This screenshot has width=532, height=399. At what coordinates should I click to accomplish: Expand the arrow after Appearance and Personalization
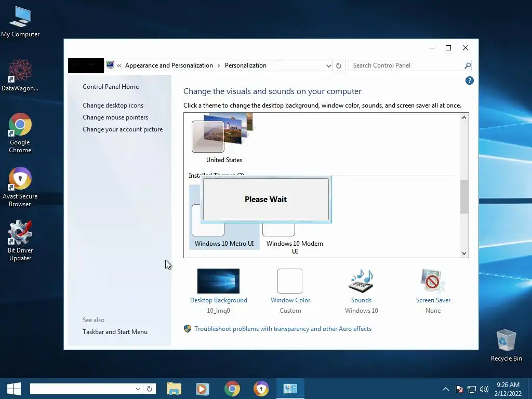219,65
